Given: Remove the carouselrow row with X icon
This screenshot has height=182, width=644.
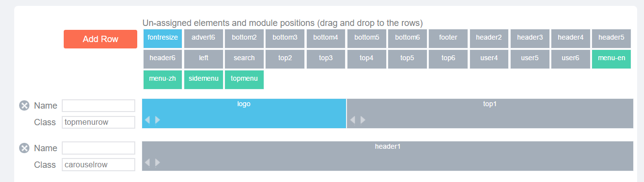Looking at the screenshot, I should click(x=24, y=148).
